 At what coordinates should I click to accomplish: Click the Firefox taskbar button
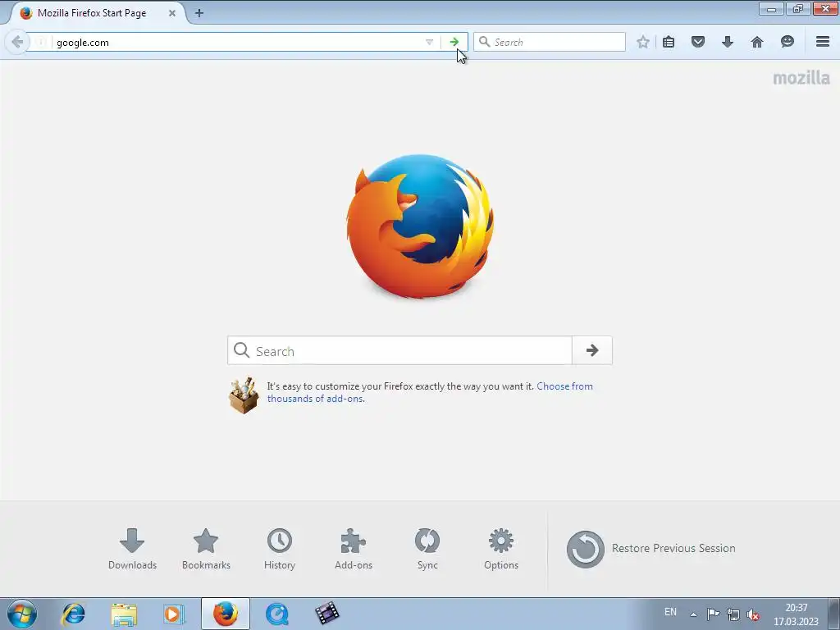click(x=226, y=614)
